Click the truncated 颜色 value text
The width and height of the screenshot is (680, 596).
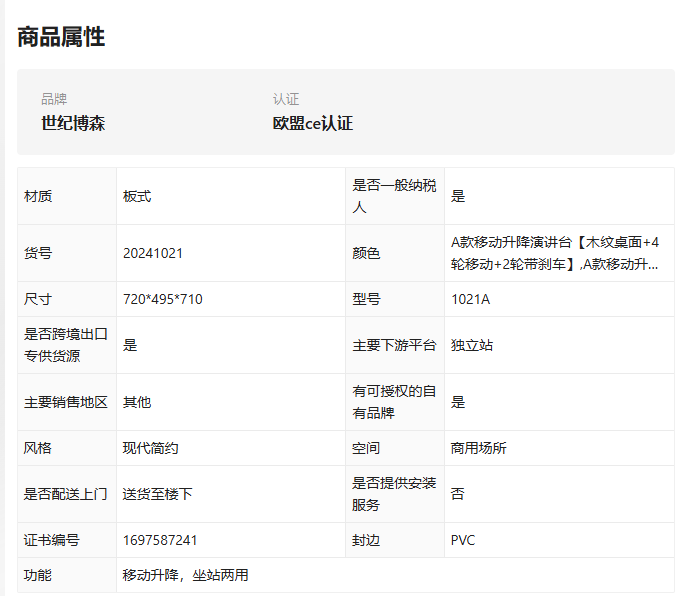pos(555,253)
